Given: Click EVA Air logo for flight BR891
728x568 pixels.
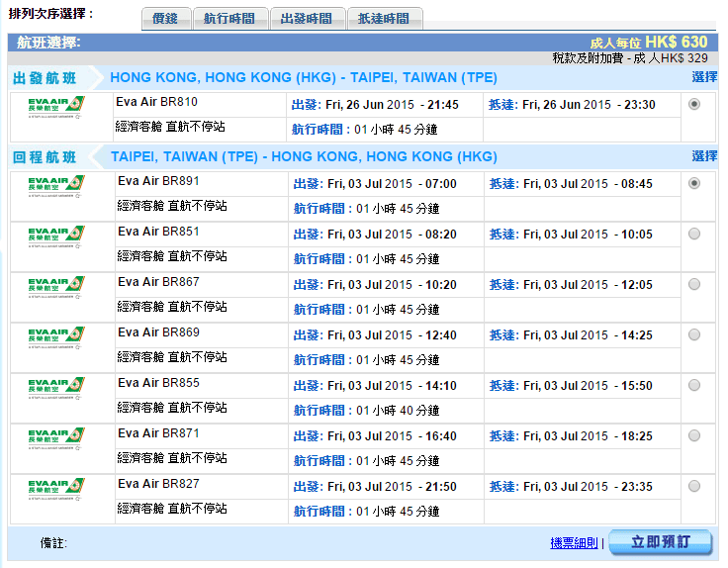Looking at the screenshot, I should click(57, 187).
